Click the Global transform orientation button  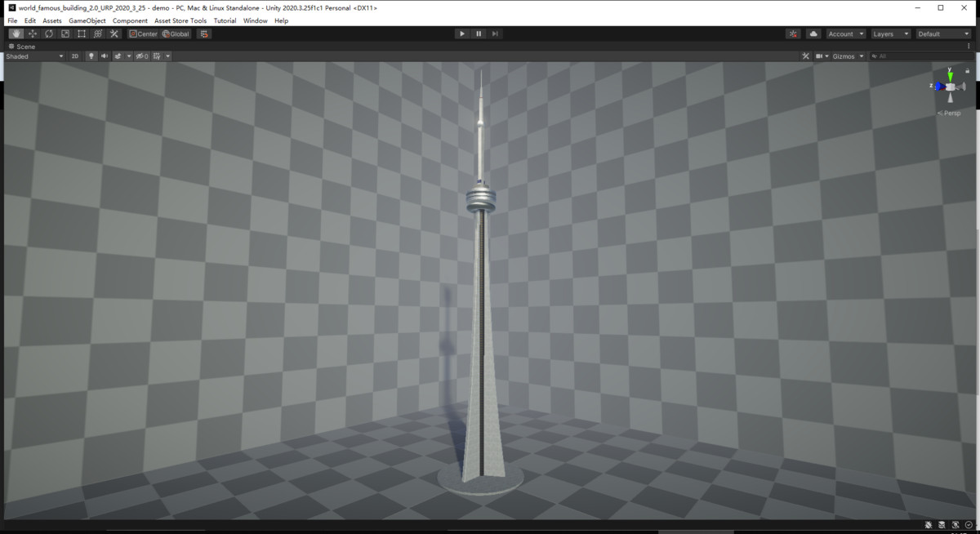coord(176,33)
